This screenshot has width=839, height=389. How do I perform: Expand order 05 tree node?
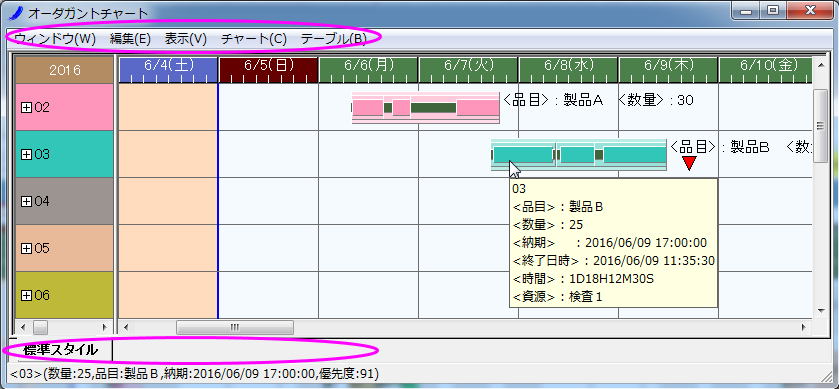click(26, 249)
